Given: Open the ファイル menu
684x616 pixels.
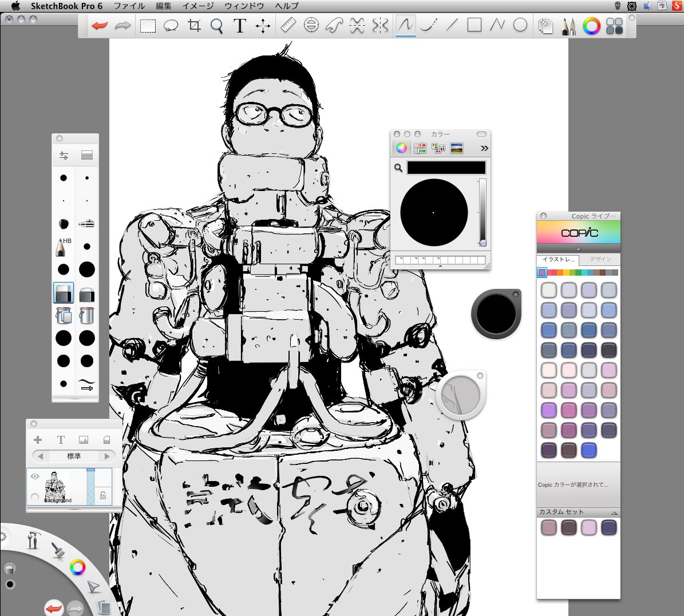Looking at the screenshot, I should click(129, 6).
